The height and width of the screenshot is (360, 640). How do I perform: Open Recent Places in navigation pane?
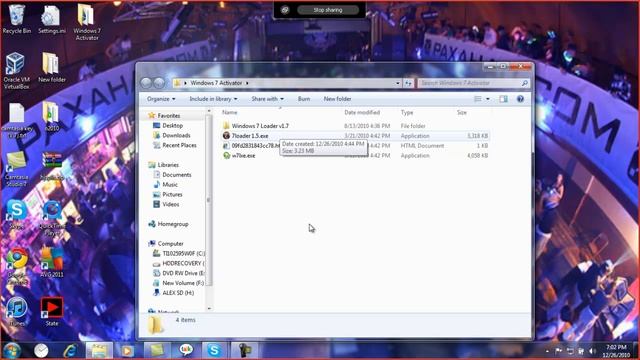[x=179, y=145]
